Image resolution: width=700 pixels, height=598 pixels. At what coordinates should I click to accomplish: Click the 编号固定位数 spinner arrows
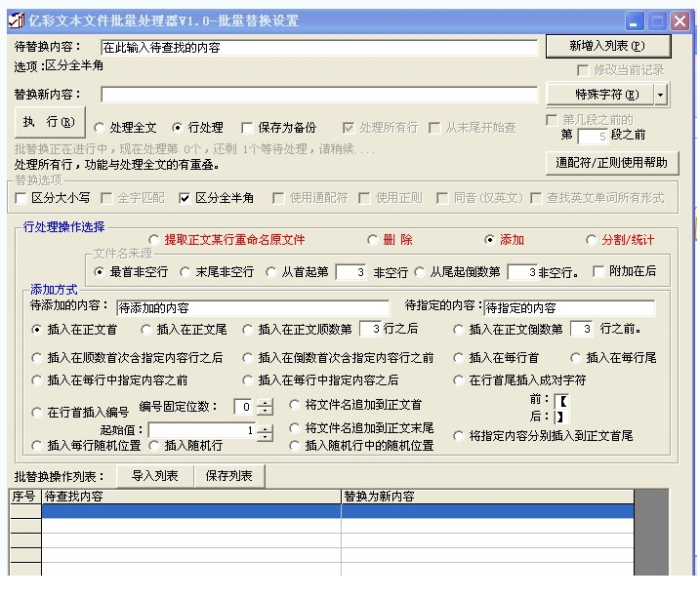click(266, 406)
